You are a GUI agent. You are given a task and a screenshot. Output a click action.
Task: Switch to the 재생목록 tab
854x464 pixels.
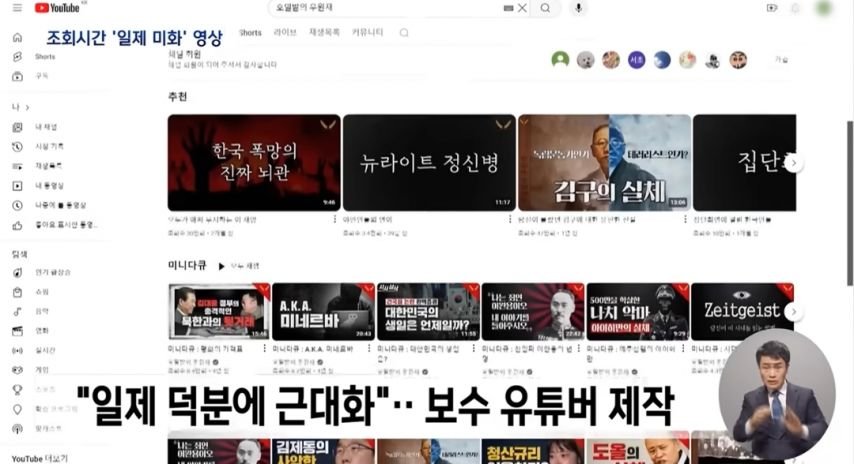pos(325,33)
